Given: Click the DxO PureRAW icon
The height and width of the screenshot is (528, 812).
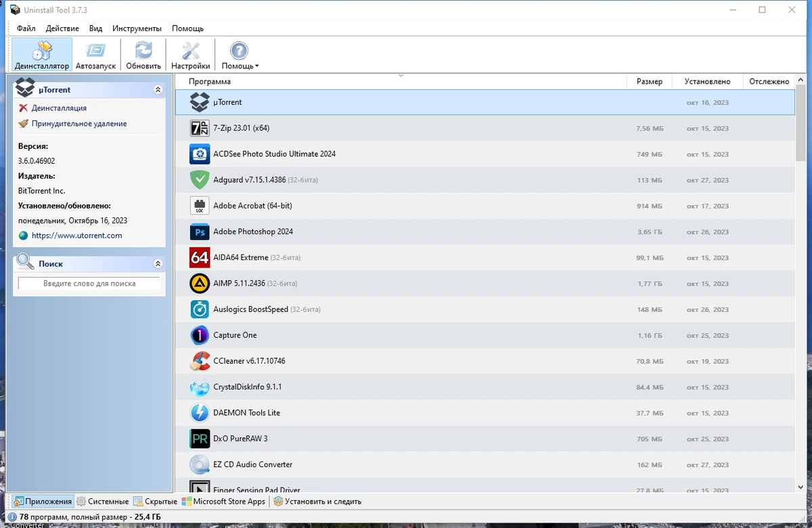Looking at the screenshot, I should (x=200, y=439).
